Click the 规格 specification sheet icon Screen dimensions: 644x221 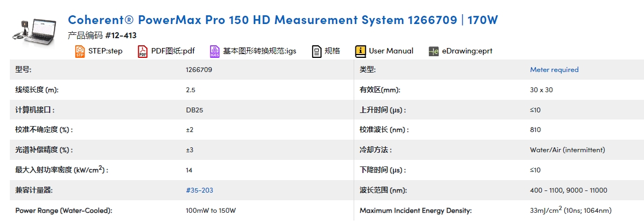(317, 51)
